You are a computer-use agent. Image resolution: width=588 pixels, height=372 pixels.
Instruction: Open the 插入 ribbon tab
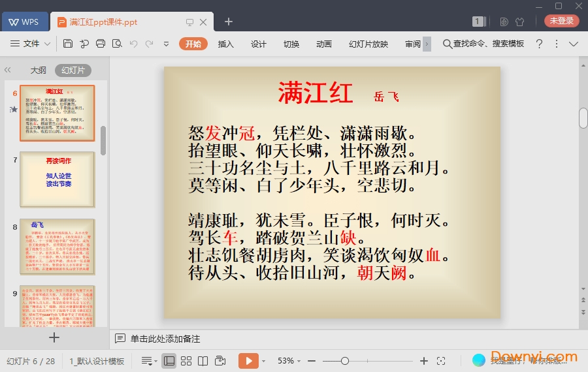point(225,44)
